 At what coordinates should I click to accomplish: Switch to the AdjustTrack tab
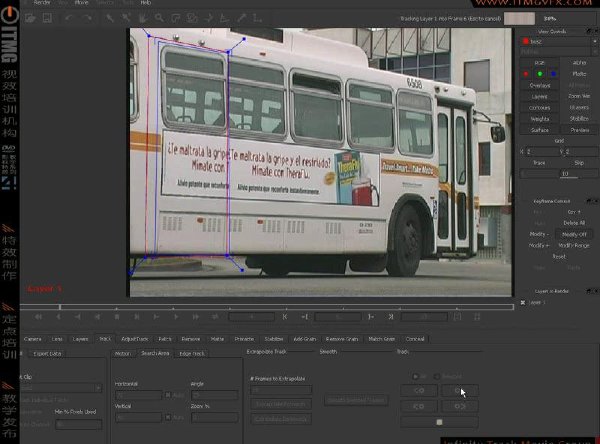click(135, 339)
